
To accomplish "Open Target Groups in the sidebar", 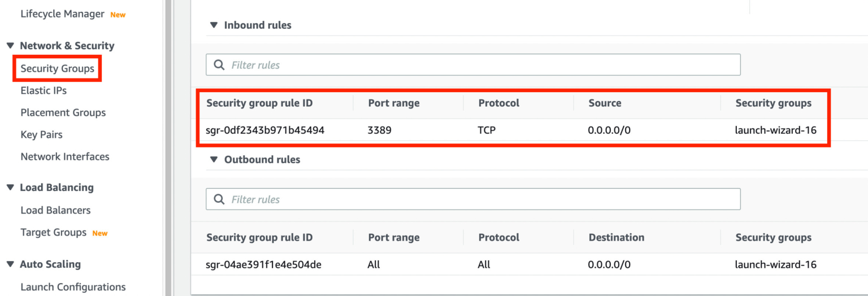I will [x=53, y=232].
